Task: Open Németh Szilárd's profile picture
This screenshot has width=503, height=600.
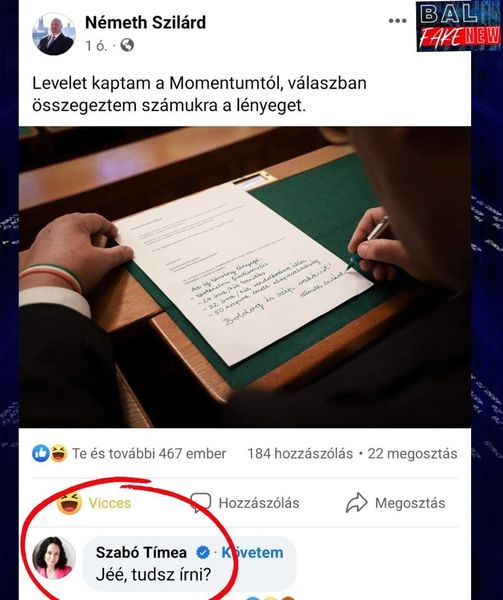Action: point(54,34)
